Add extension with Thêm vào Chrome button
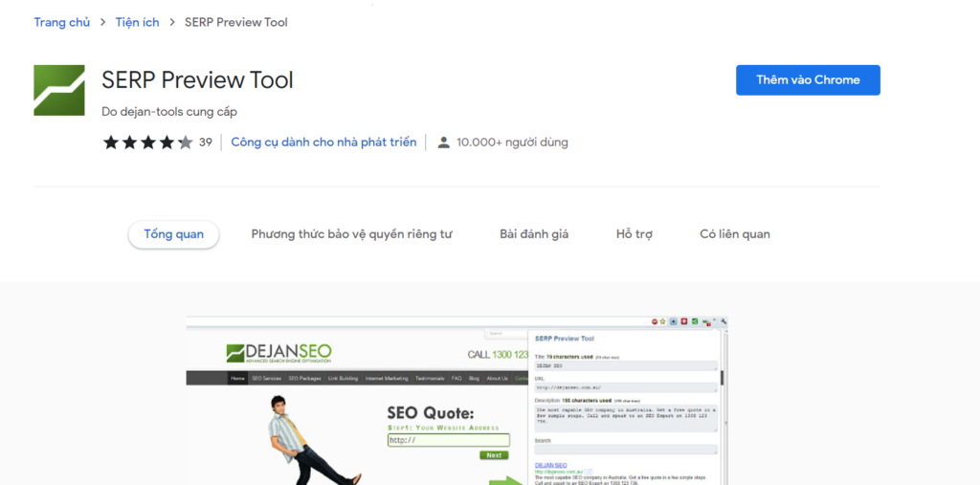The image size is (980, 485). [808, 80]
